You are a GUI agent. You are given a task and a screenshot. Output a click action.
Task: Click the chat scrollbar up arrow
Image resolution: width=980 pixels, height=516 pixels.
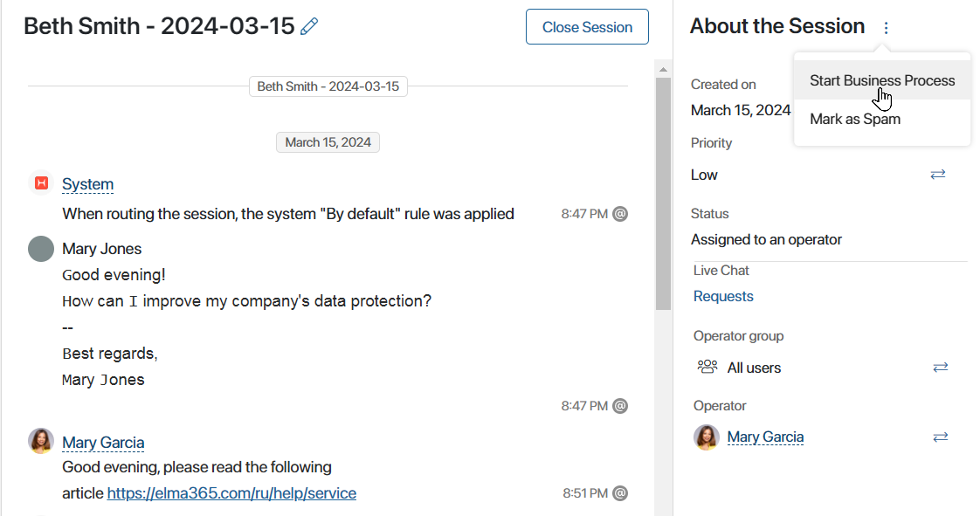pos(663,69)
